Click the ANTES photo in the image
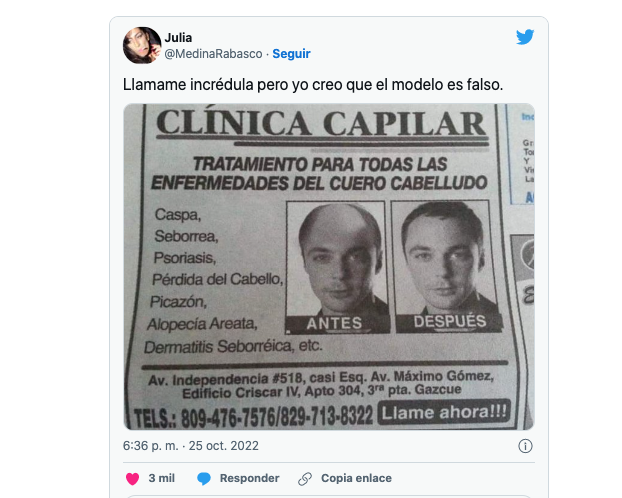Viewport: 622px width, 498px height. click(x=336, y=267)
